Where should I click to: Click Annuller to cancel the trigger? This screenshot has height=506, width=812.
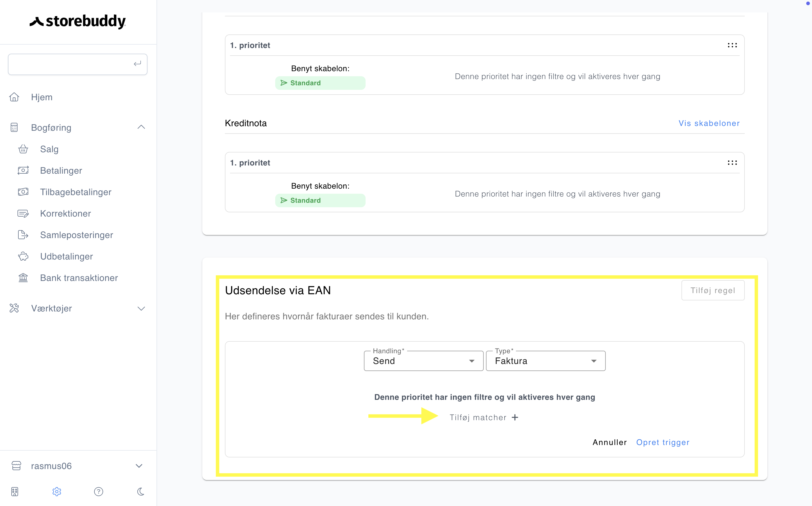coord(609,442)
